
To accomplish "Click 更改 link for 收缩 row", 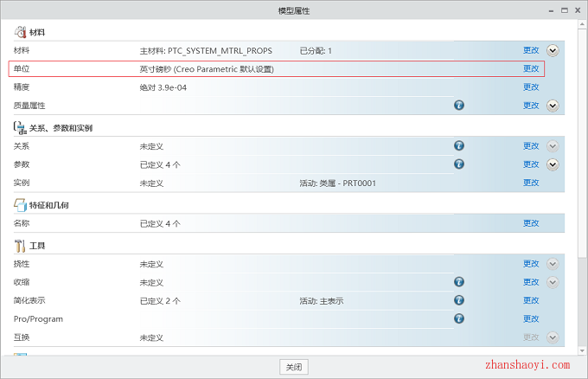I will (531, 282).
